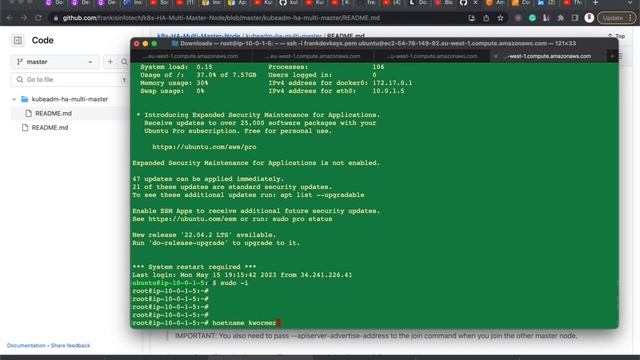Screen dimensions: 640x360
Task: Click the '47 updates can be applied' line
Action: 208,179
